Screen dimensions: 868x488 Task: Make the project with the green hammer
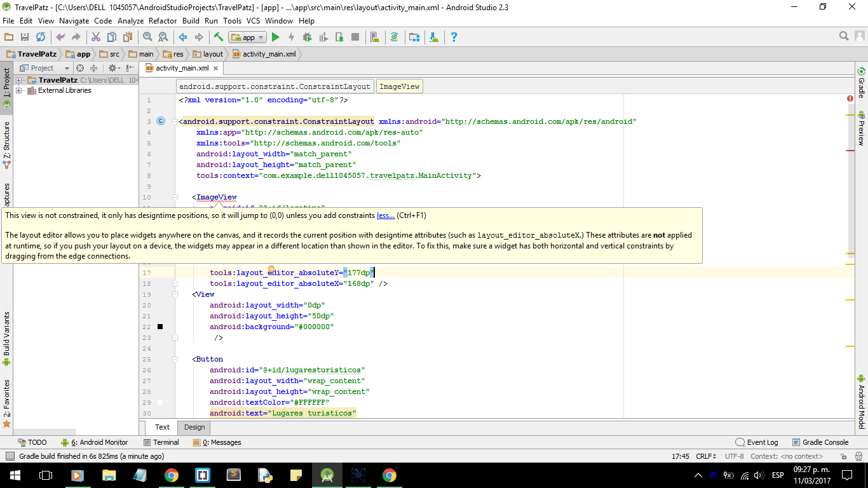pyautogui.click(x=219, y=37)
